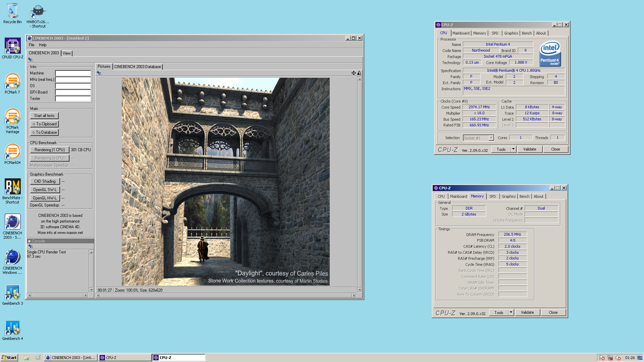Click the Start button
Image resolution: width=644 pixels, height=362 pixels.
[x=9, y=358]
